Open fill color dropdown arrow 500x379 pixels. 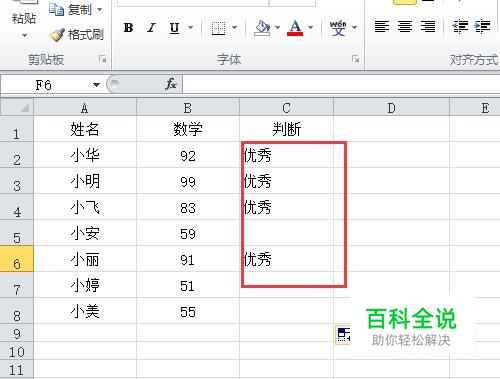coord(277,28)
